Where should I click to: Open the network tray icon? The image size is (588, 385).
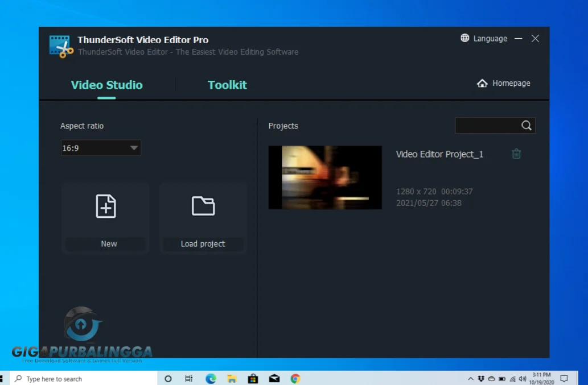tap(512, 379)
